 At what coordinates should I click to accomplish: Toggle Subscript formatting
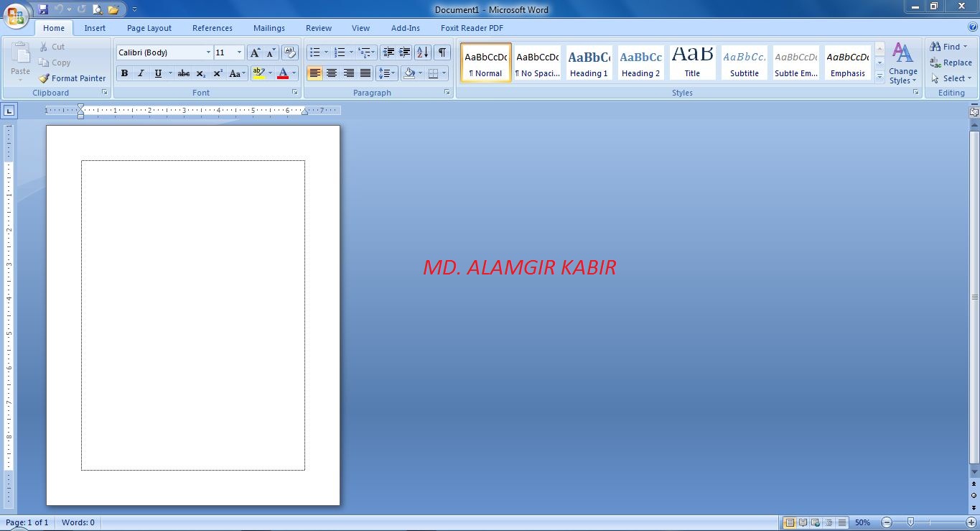pos(201,73)
